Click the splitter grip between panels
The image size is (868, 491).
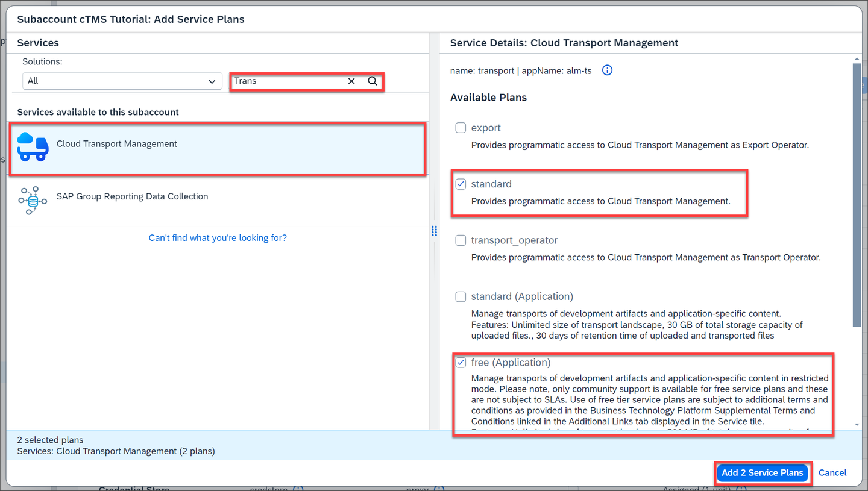434,231
